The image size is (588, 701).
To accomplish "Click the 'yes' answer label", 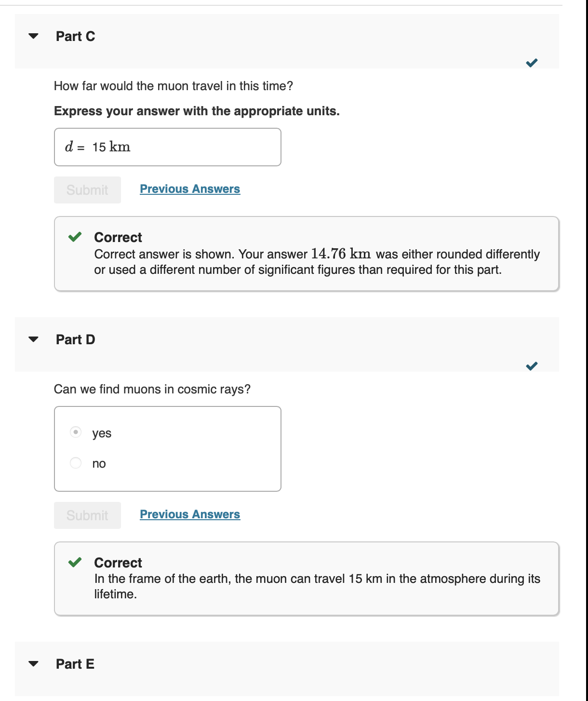I will (102, 433).
